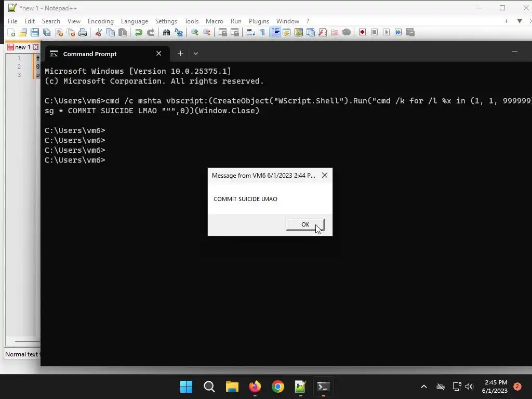The width and height of the screenshot is (532, 399).
Task: Click OK in the message dialog
Action: 305,224
